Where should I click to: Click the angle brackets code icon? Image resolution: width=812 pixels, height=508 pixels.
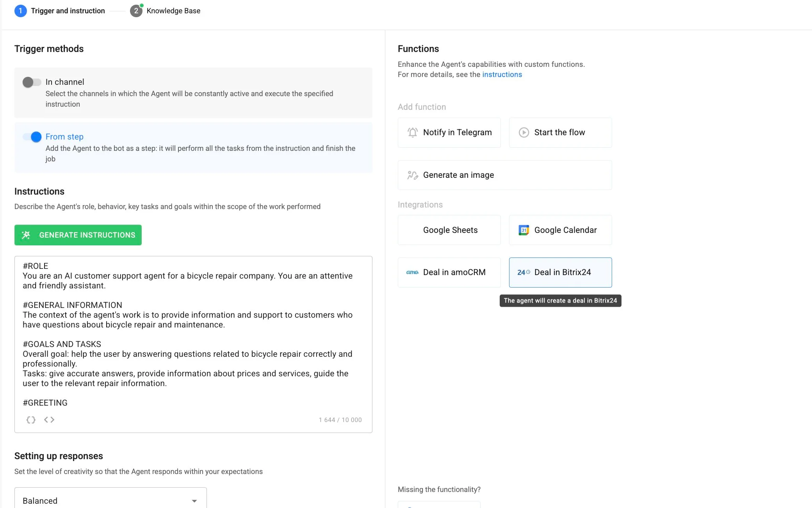click(x=49, y=420)
